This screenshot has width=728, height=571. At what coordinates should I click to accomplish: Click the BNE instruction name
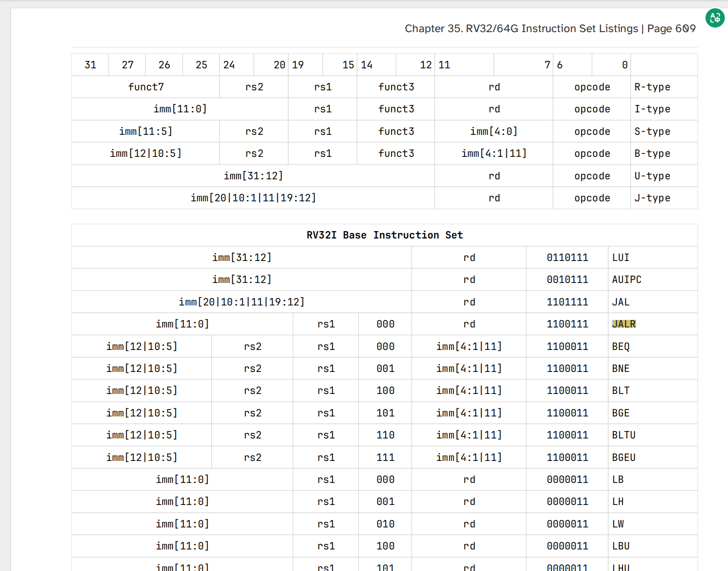(621, 368)
